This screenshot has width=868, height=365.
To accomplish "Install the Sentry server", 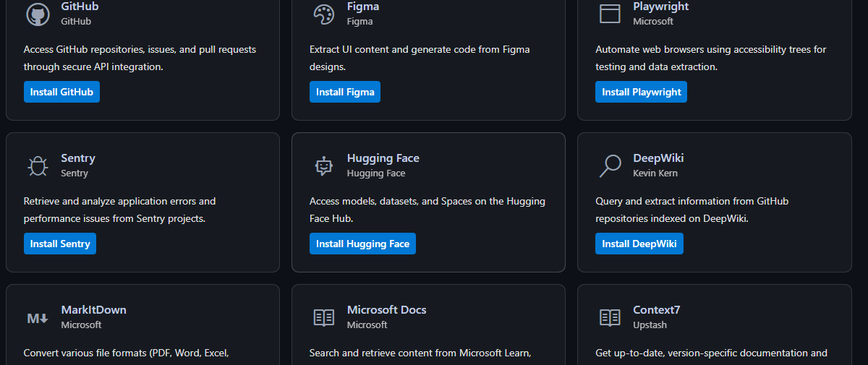I will (x=60, y=244).
